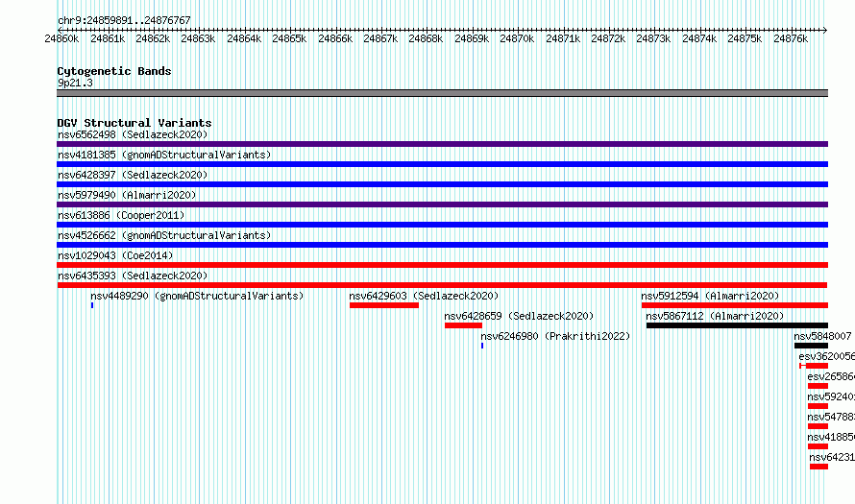Image resolution: width=855 pixels, height=504 pixels.
Task: Click the 24868k ruler position label
Action: (426, 38)
